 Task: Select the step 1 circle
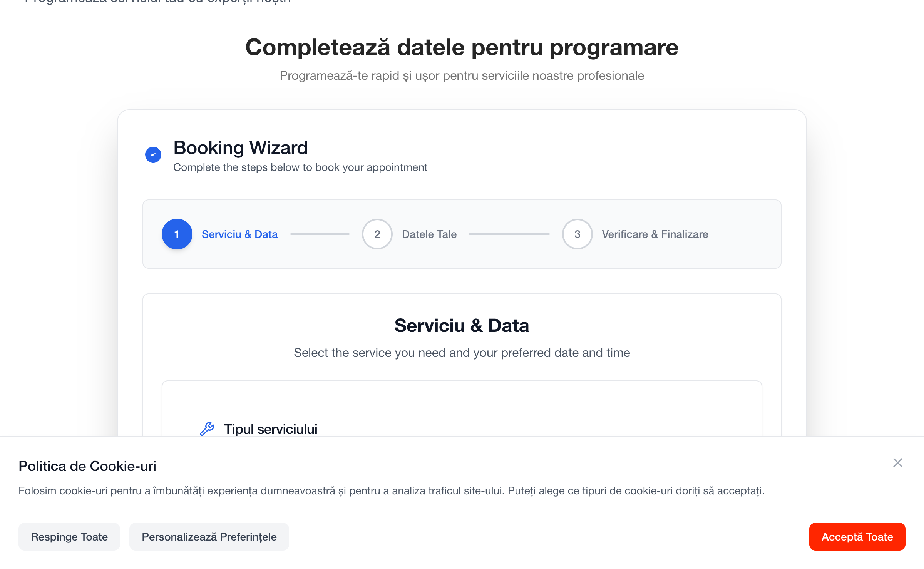point(177,234)
